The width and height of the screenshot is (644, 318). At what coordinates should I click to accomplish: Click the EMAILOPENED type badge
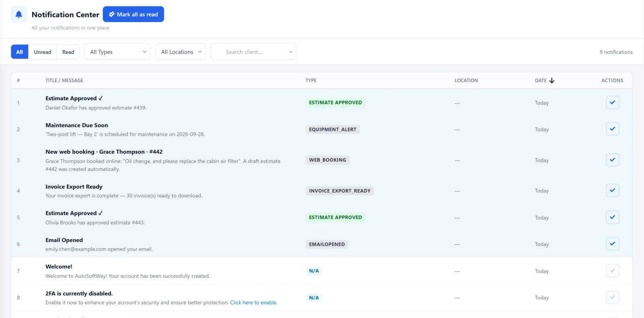(327, 244)
